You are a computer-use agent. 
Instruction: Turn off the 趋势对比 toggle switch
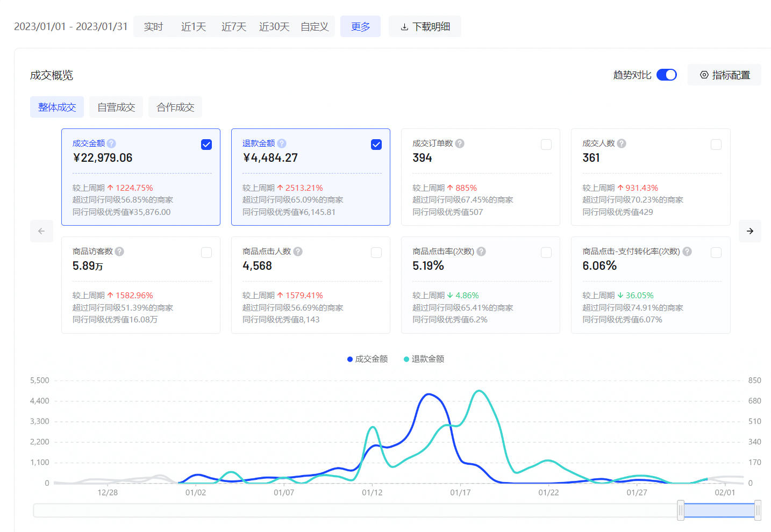(667, 75)
